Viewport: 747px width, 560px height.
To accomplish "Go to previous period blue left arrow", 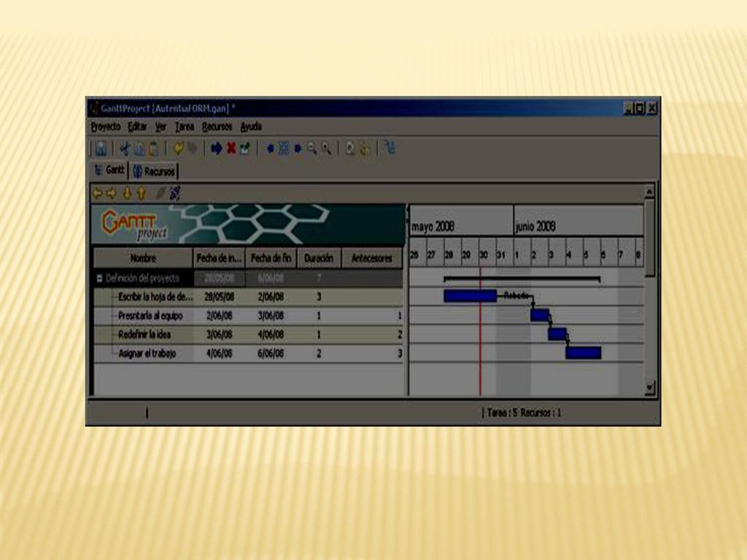I will 270,149.
